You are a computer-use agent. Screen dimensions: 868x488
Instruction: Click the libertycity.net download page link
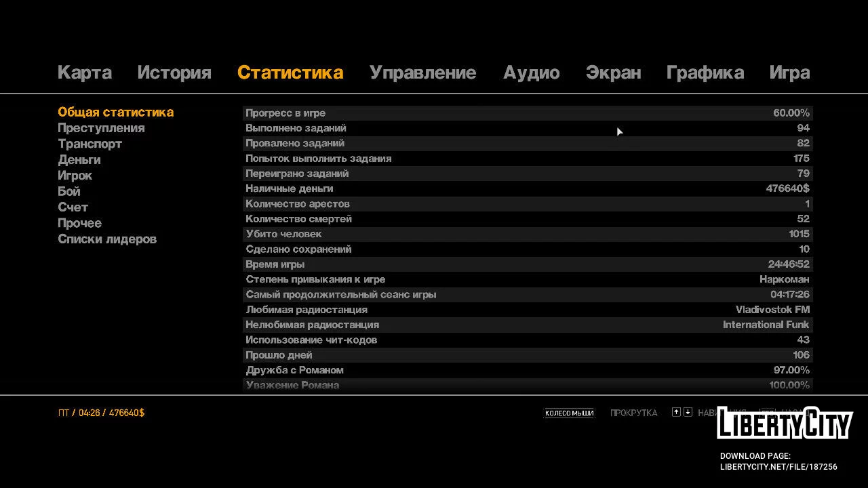click(x=778, y=466)
